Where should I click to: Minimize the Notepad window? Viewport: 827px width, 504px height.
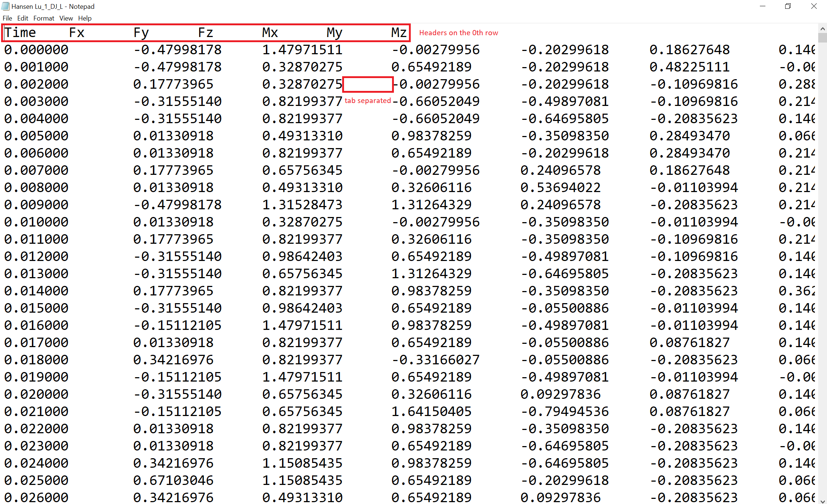pos(762,6)
